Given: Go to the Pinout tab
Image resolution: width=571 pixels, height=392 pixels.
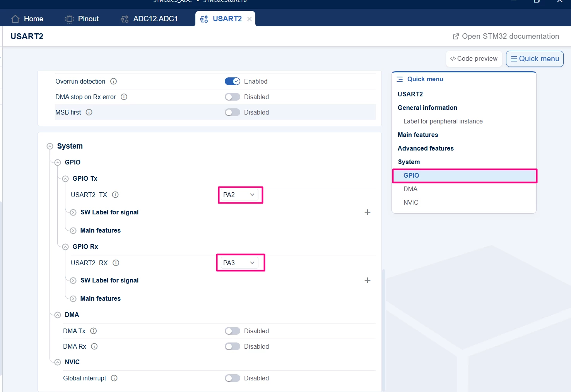Looking at the screenshot, I should [82, 19].
